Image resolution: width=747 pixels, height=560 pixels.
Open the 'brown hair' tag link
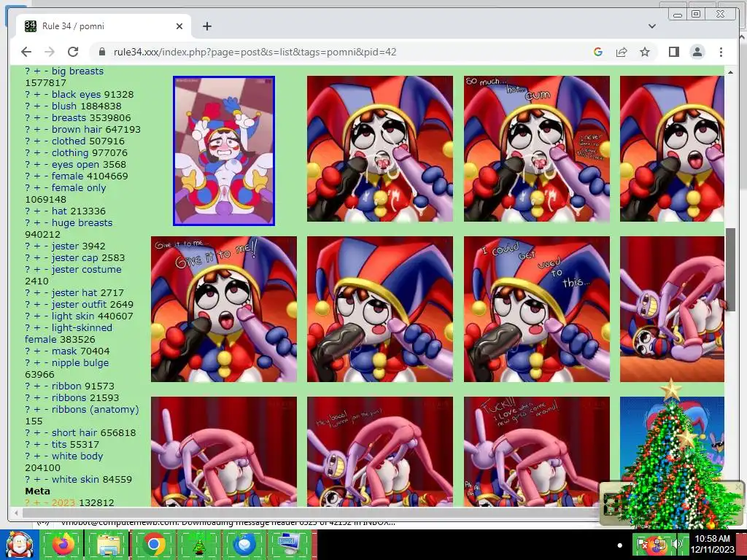tap(75, 129)
